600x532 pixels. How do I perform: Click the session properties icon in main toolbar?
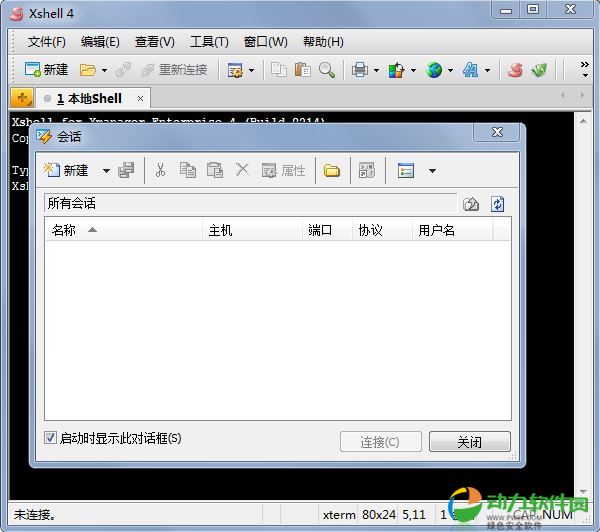tap(235, 70)
